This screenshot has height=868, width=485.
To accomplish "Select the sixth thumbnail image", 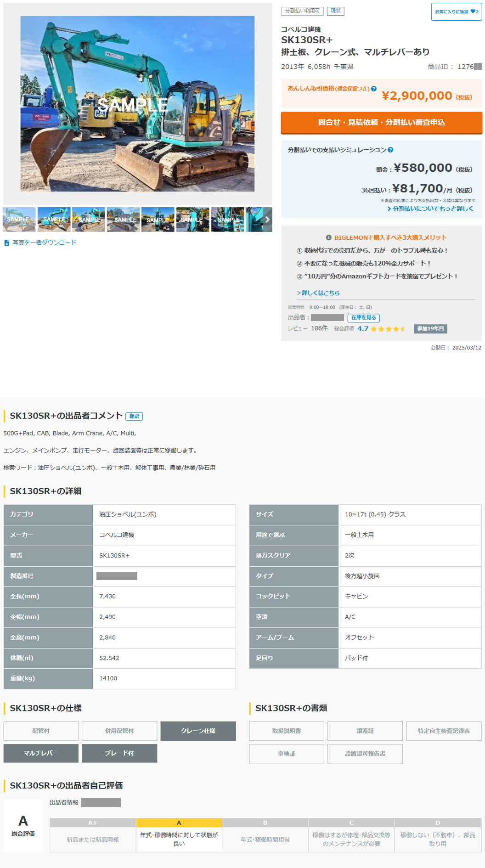I will (x=192, y=220).
